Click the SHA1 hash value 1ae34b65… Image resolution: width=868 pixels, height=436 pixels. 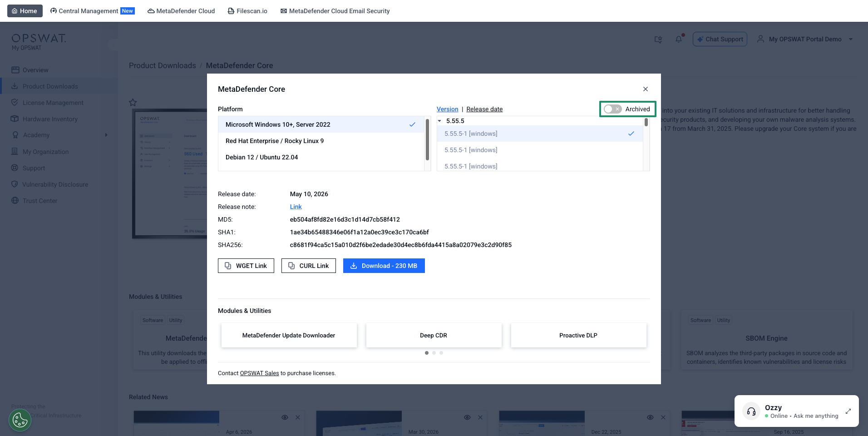tap(360, 232)
